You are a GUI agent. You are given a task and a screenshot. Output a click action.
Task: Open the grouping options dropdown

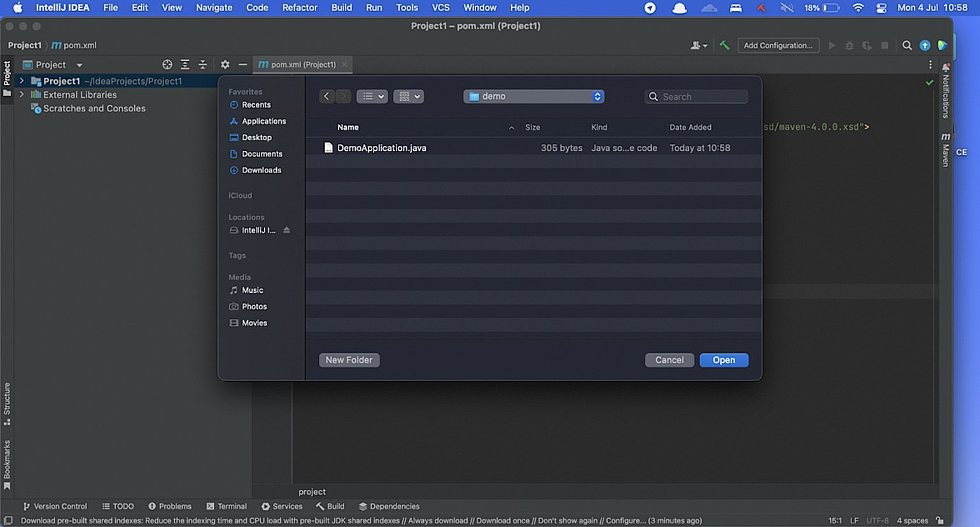[x=409, y=96]
